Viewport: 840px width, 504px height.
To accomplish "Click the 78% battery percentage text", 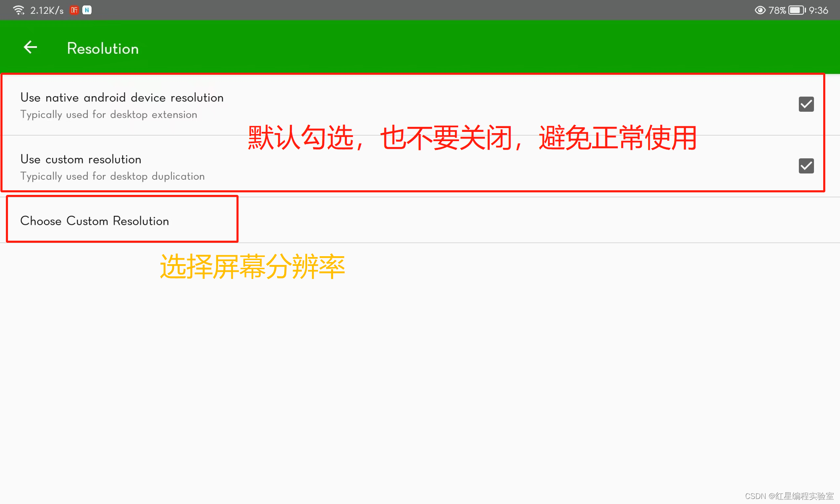I will (x=777, y=10).
